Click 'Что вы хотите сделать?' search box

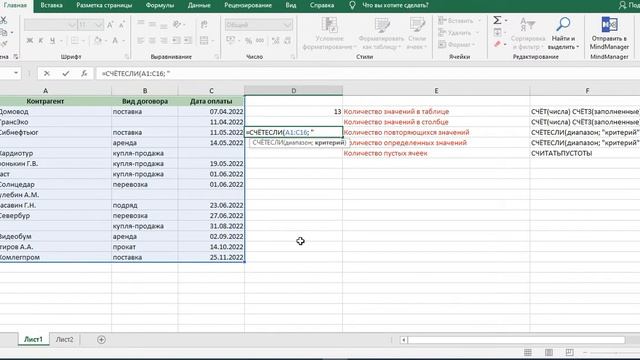pyautogui.click(x=396, y=5)
